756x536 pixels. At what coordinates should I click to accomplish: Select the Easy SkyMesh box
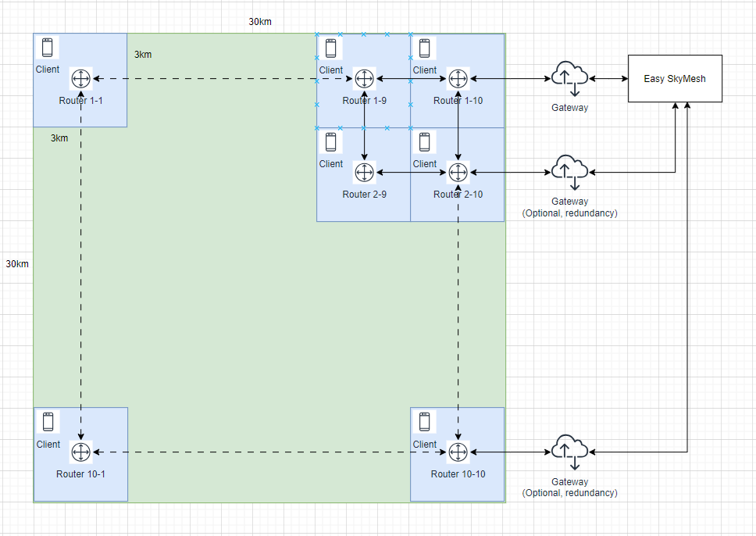click(675, 79)
